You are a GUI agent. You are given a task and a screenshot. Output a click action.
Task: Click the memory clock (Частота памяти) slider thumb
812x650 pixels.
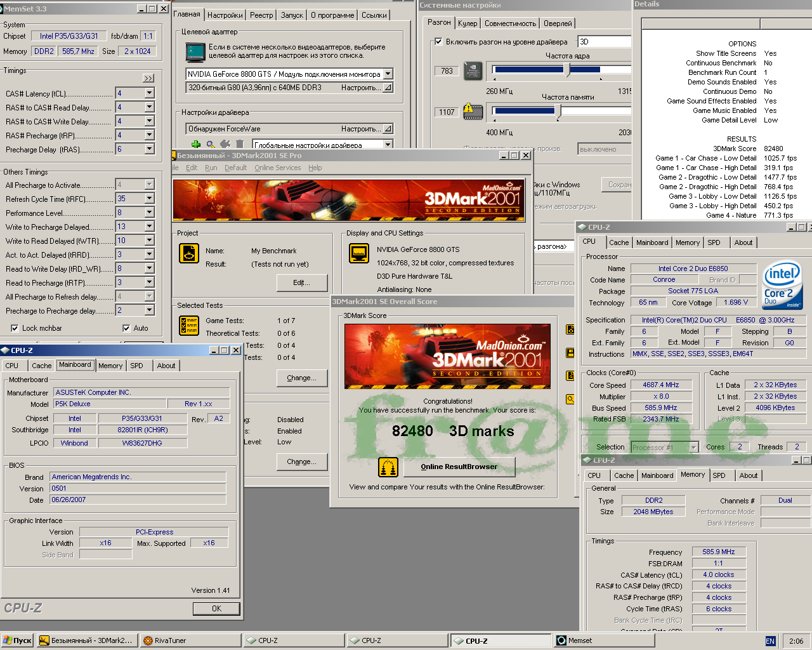(559, 112)
